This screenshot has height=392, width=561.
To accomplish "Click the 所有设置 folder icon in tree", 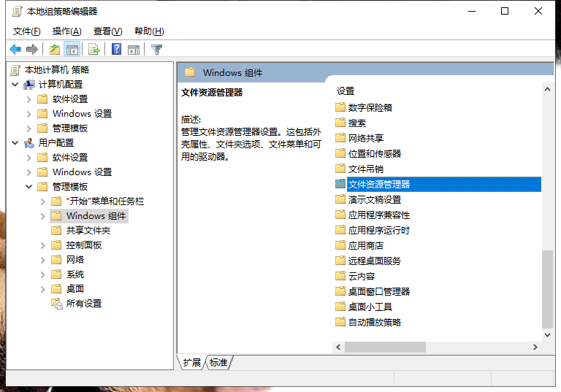I will click(x=56, y=304).
